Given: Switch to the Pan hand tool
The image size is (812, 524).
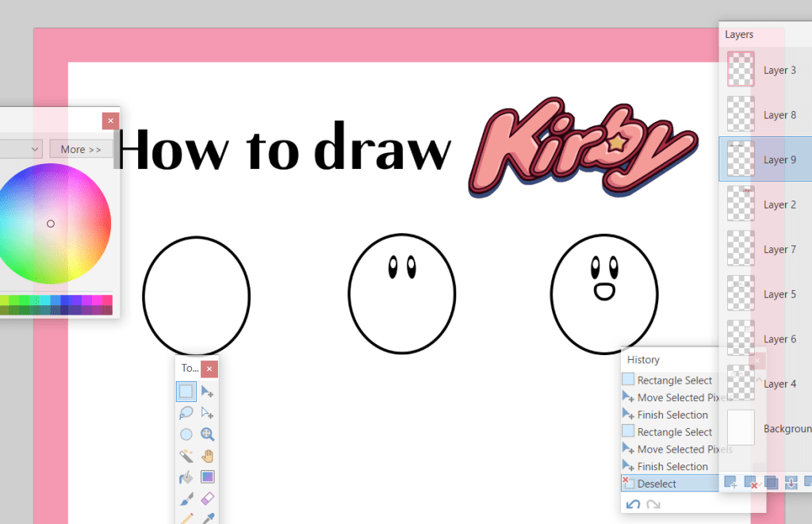Looking at the screenshot, I should 207,456.
